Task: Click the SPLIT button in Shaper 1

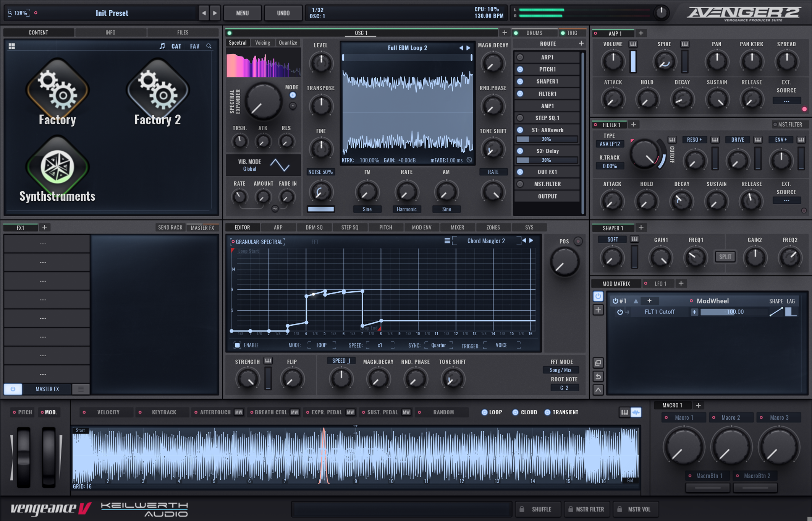Action: pos(725,257)
